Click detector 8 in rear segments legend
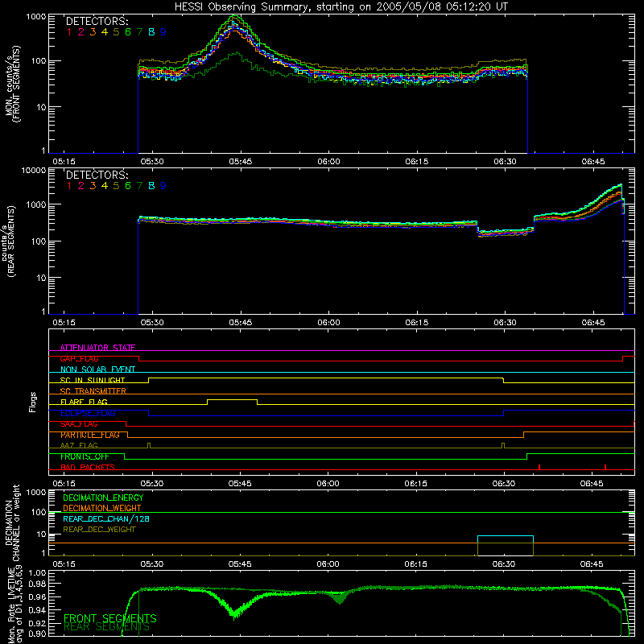The width and height of the screenshot is (644, 644). (x=151, y=186)
